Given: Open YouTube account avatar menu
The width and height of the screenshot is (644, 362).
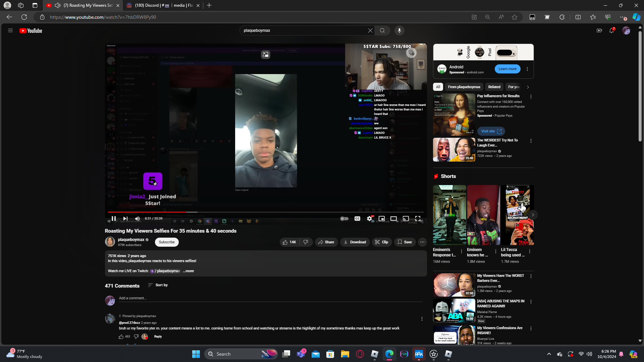Looking at the screenshot, I should point(626,31).
